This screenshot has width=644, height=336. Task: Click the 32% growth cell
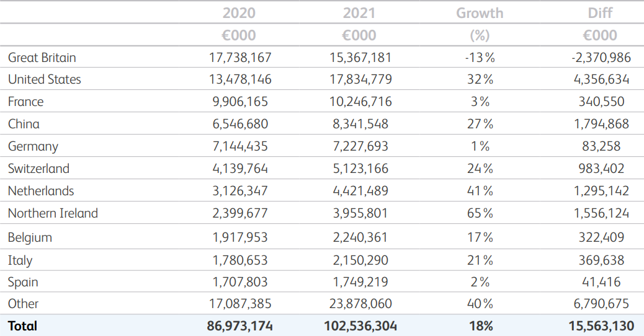pos(480,79)
